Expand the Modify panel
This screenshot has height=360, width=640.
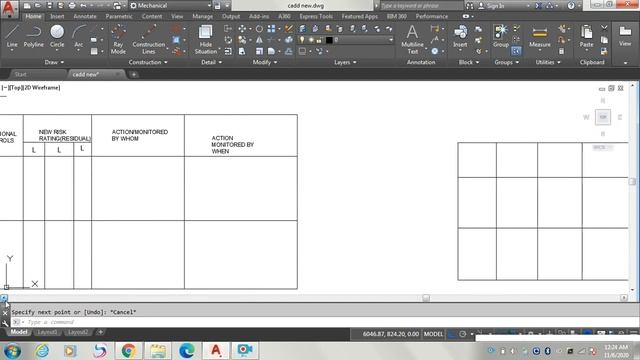pos(265,62)
